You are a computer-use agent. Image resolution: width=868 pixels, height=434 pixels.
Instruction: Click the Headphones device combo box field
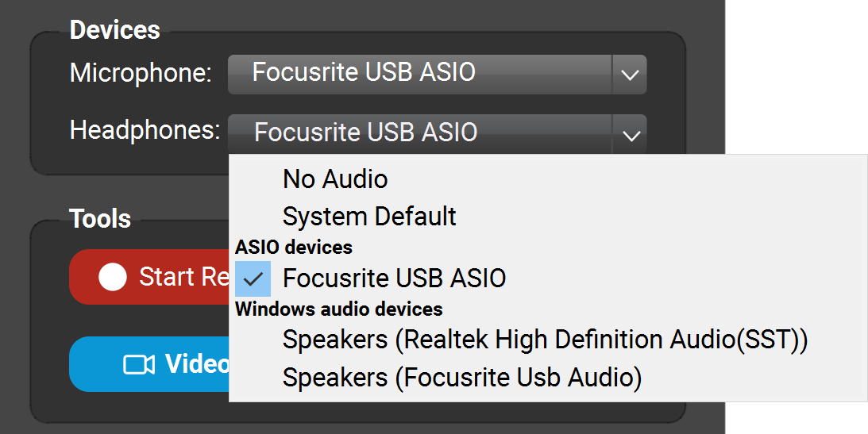point(419,133)
